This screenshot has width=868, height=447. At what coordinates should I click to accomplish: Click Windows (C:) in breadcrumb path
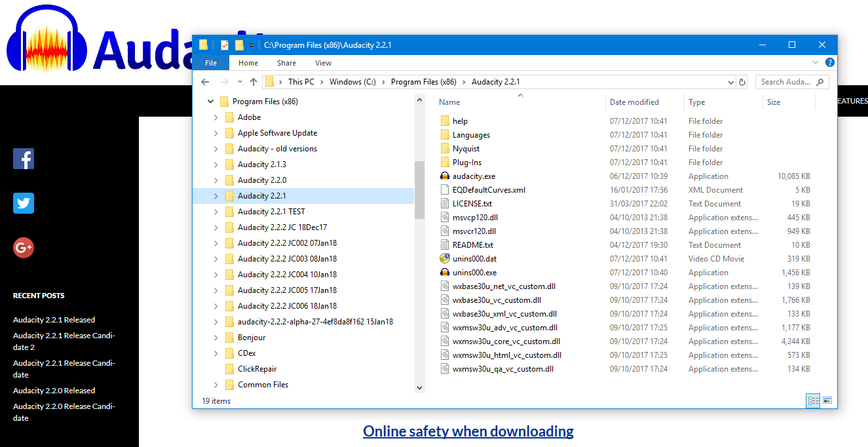(352, 82)
